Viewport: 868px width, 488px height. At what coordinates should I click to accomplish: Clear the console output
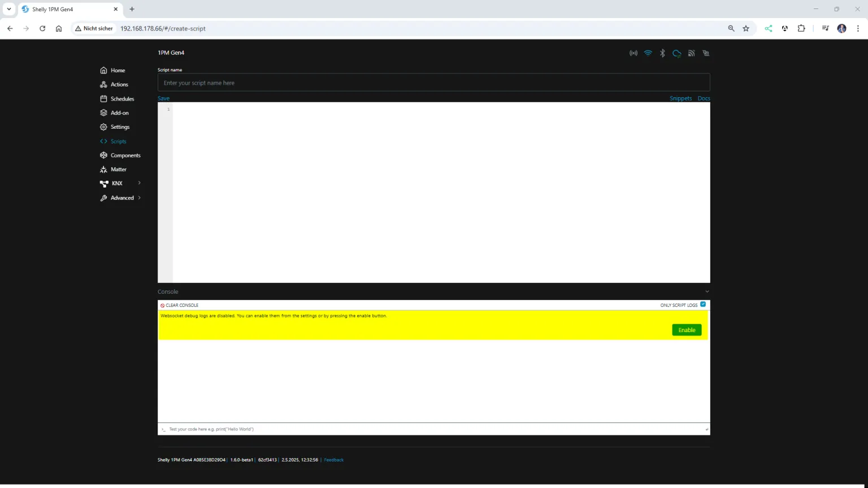click(x=179, y=305)
